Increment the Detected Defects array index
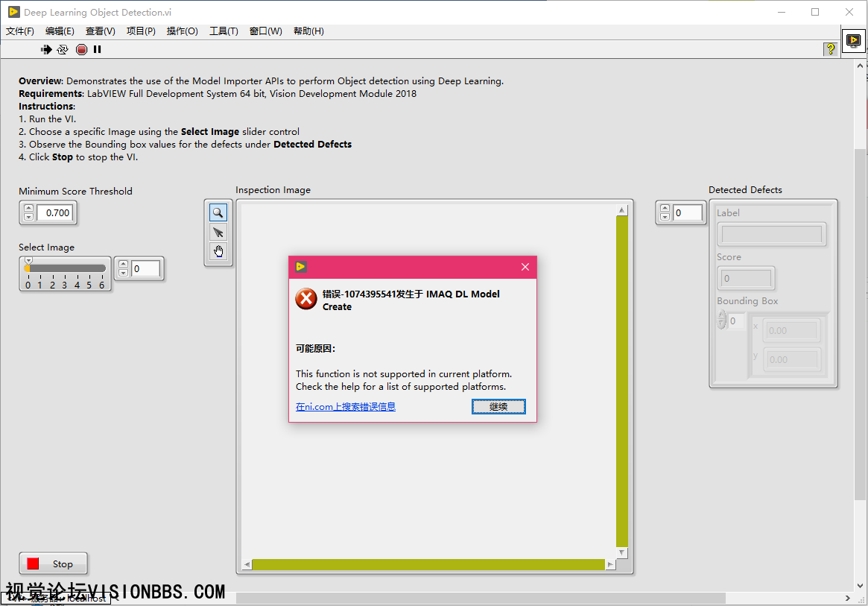 (x=665, y=209)
